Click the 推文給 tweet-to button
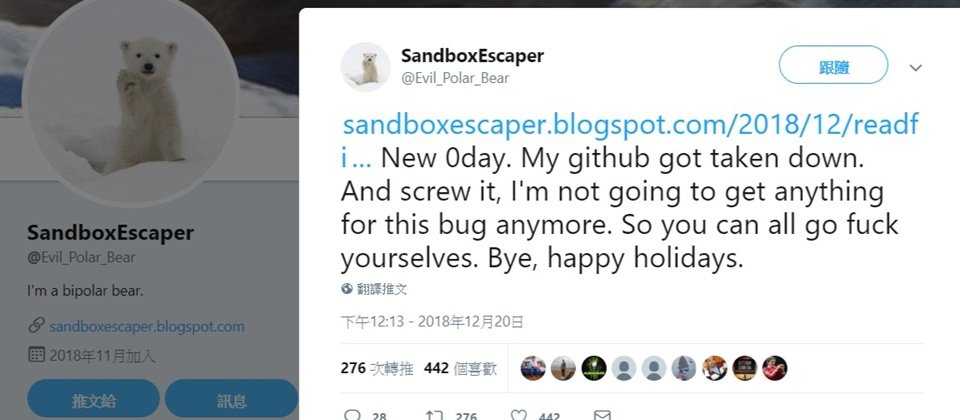Screen dimensions: 960x420 coord(94,399)
